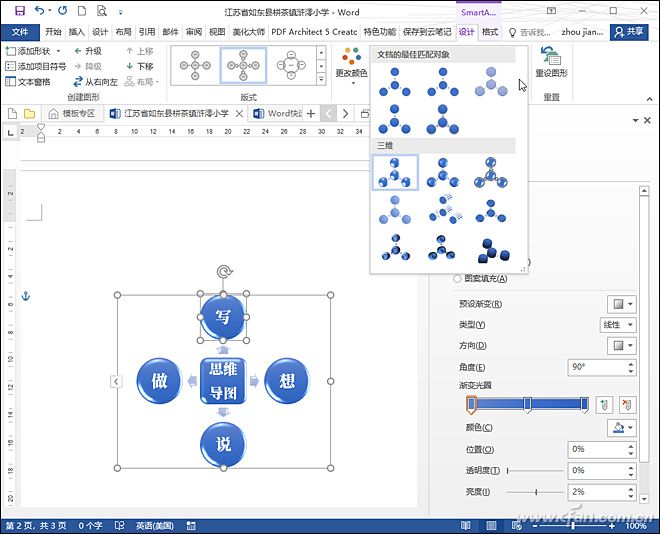Open Print Preview from the quick access toolbar

[x=101, y=11]
